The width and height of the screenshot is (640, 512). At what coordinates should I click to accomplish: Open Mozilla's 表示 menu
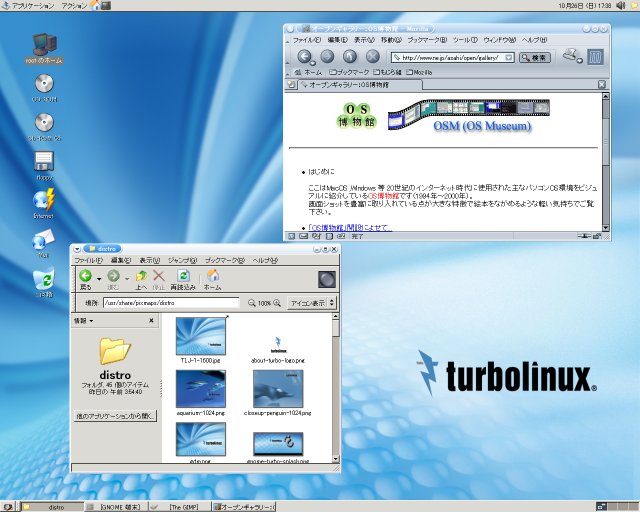click(364, 40)
